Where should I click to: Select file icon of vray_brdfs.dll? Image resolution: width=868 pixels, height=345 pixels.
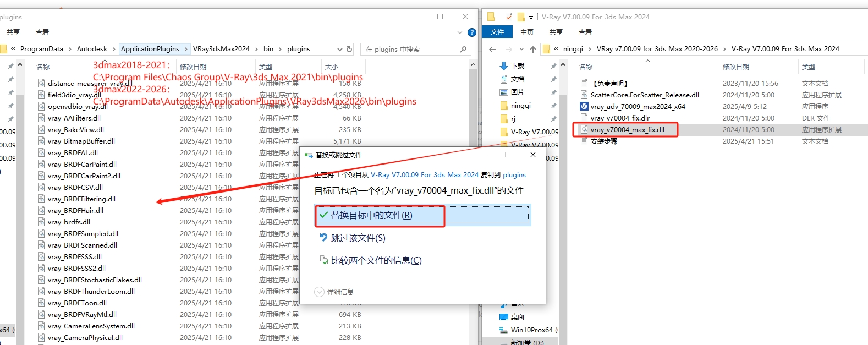41,222
